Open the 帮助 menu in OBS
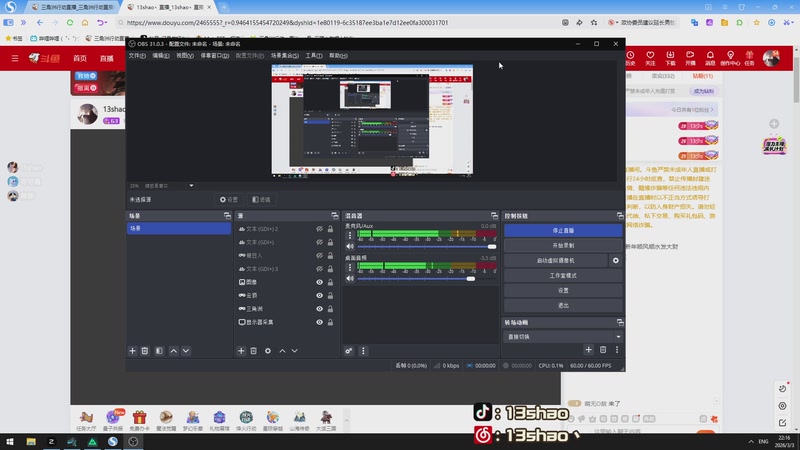The width and height of the screenshot is (800, 450). coord(338,56)
